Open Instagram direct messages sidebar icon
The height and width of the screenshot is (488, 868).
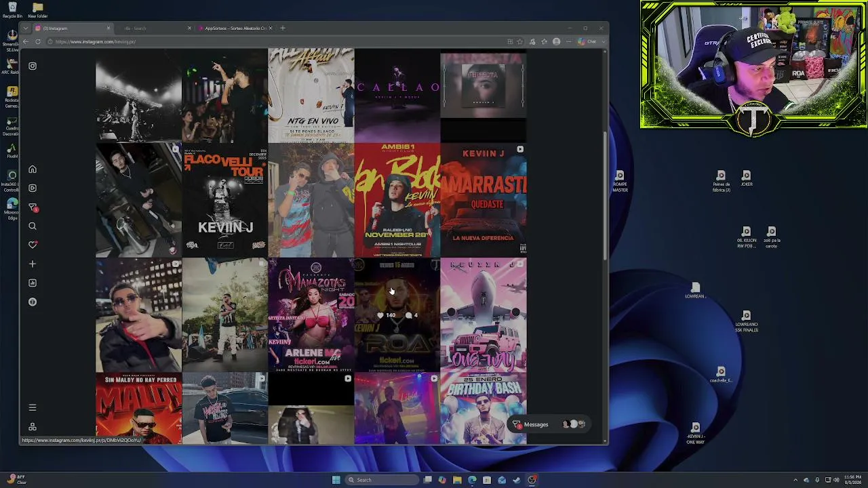[x=32, y=207]
